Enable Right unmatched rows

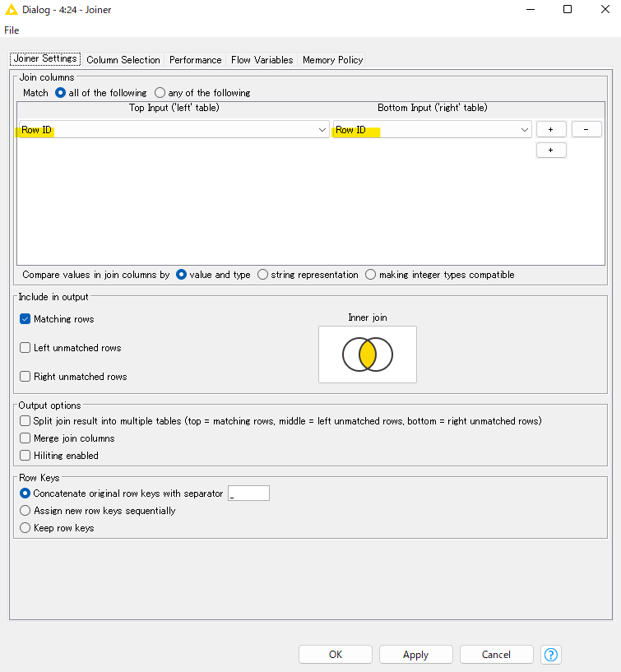coord(25,376)
